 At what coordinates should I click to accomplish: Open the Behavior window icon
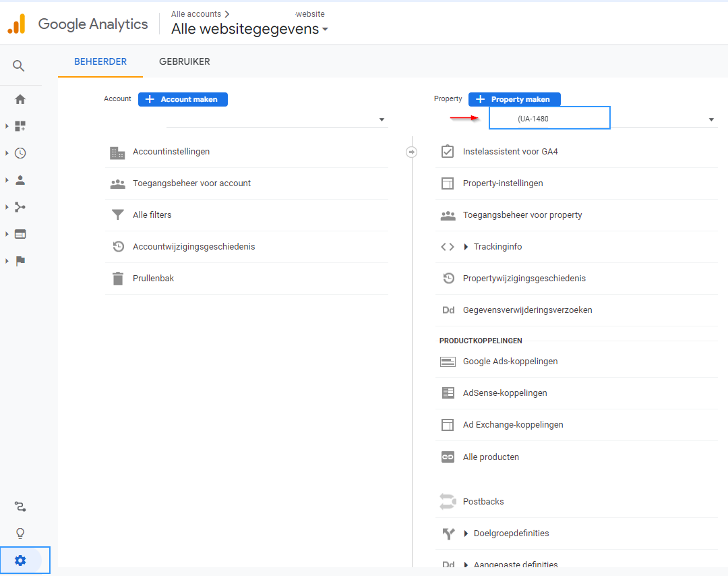[x=20, y=234]
